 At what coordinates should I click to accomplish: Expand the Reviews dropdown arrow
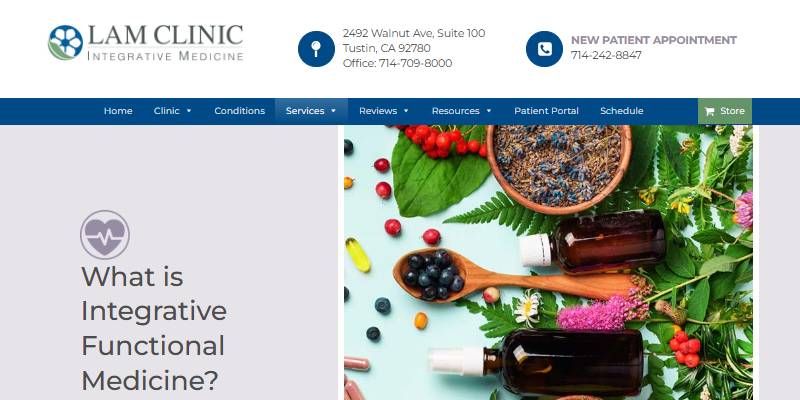pyautogui.click(x=406, y=111)
